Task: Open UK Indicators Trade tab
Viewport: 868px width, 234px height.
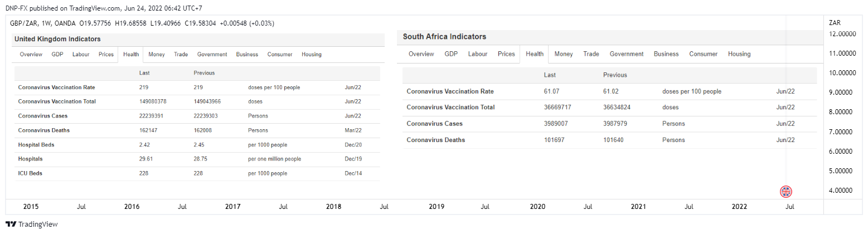Action: 181,55
